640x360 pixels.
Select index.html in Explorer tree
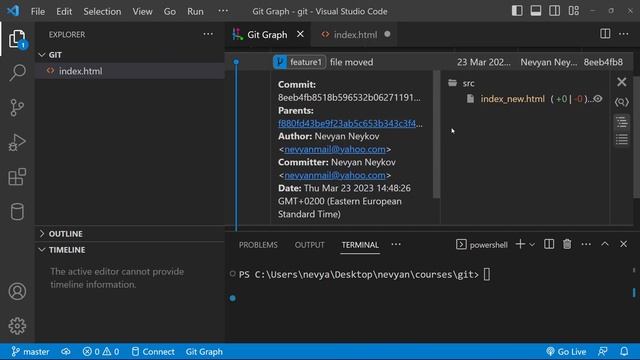(x=130, y=71)
